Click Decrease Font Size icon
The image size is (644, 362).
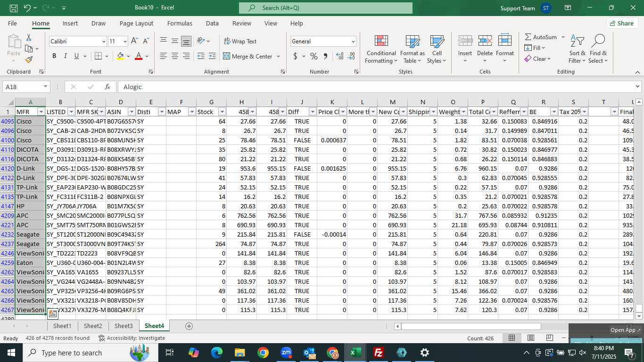pyautogui.click(x=146, y=41)
